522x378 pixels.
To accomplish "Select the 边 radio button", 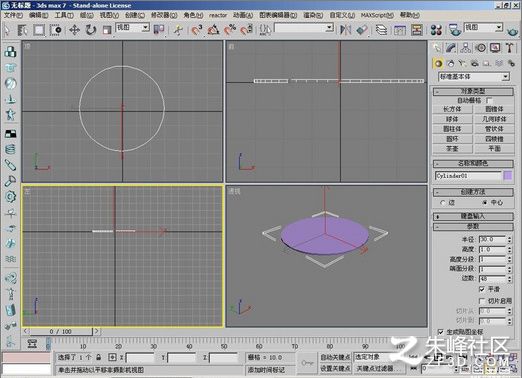I will point(443,202).
